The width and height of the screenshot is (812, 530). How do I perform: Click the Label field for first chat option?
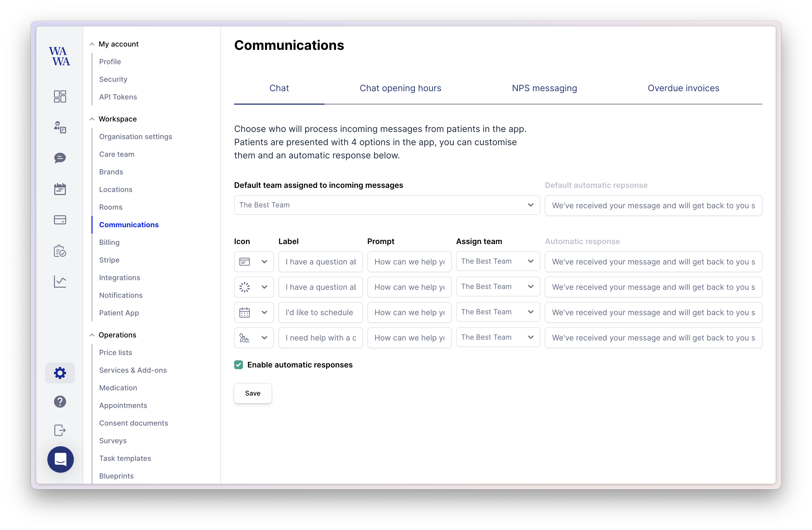tap(320, 261)
